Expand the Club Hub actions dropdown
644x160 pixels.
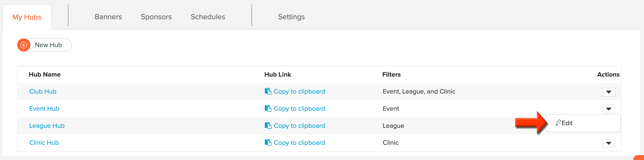point(609,92)
